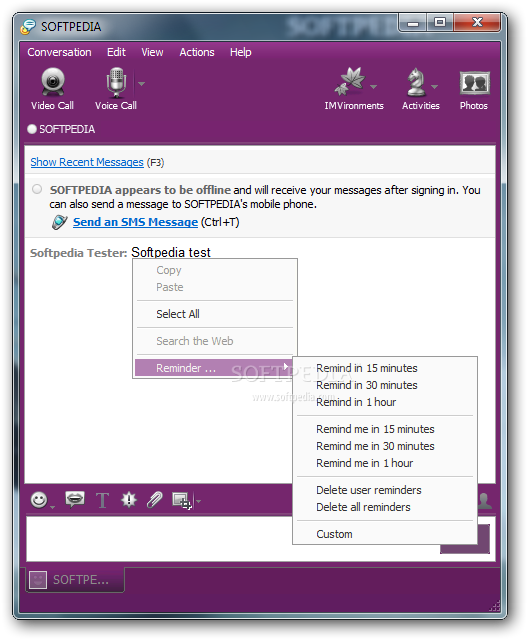Image resolution: width=528 pixels, height=640 pixels.
Task: Open the Help menu
Action: click(240, 52)
